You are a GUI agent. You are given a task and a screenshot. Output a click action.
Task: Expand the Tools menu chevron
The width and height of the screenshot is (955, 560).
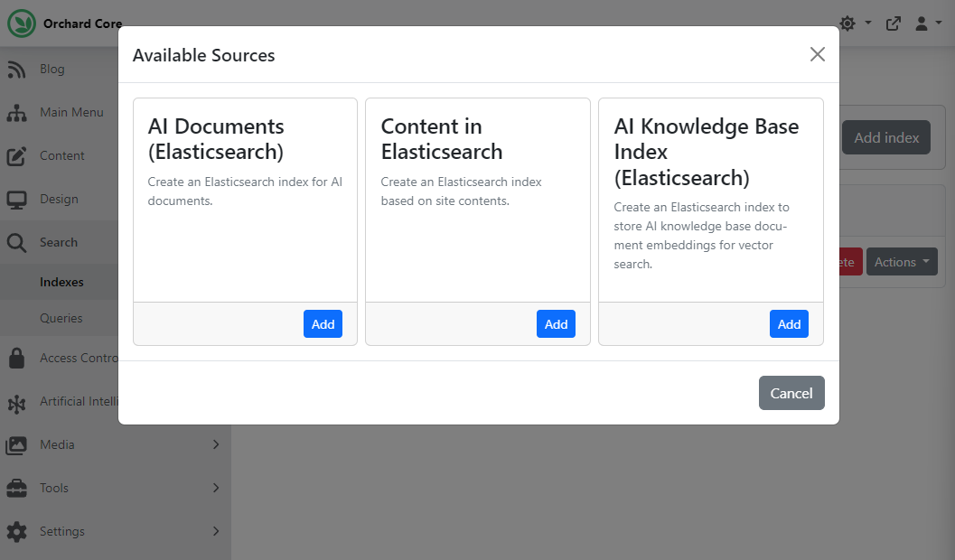pos(216,488)
